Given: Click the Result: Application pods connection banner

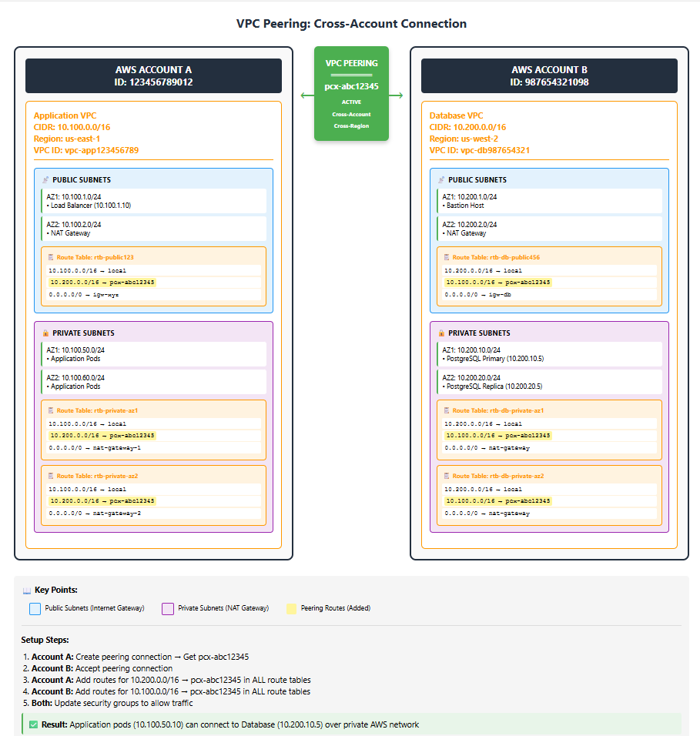Looking at the screenshot, I should click(351, 724).
